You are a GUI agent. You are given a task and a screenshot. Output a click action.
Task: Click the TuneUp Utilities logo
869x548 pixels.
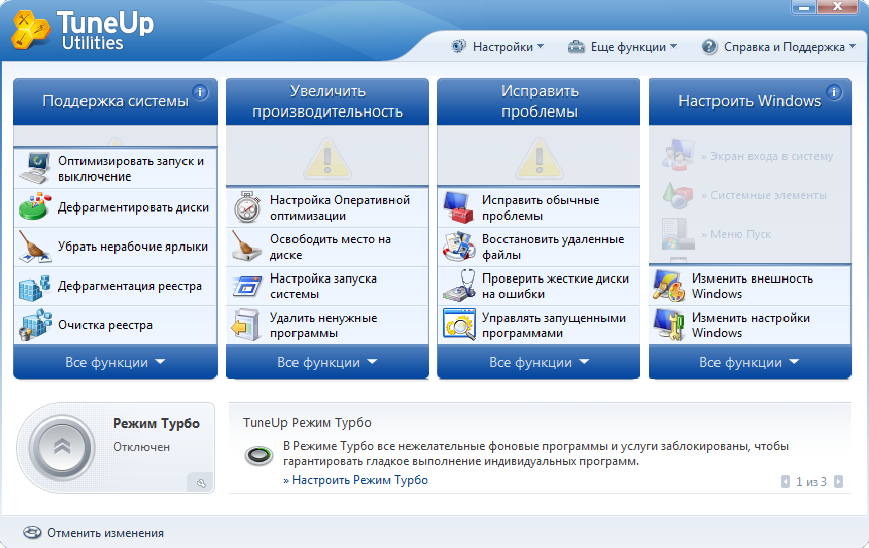[82, 30]
